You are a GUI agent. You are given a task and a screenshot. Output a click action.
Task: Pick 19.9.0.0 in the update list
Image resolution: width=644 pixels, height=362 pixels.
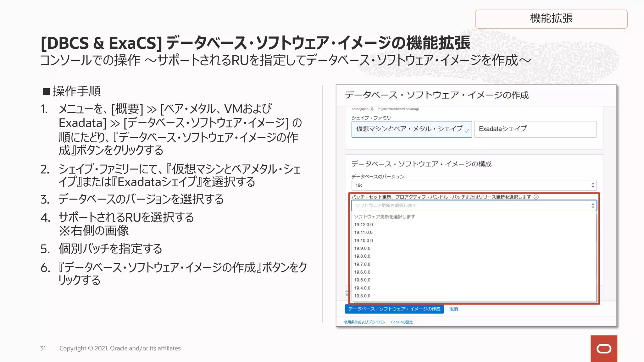pyautogui.click(x=362, y=248)
